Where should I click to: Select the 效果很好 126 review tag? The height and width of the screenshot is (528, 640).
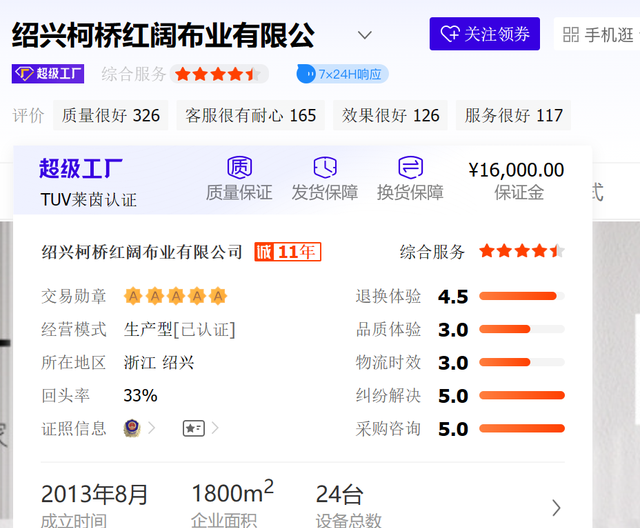[x=391, y=115]
